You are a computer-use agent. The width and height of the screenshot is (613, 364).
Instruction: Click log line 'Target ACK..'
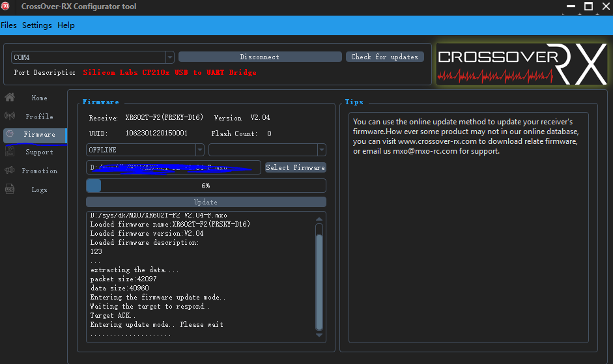tap(113, 315)
